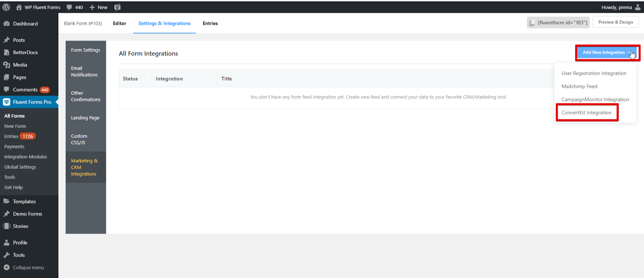Click the Fluent Forms Pro icon
This screenshot has width=644, height=278.
[6, 102]
